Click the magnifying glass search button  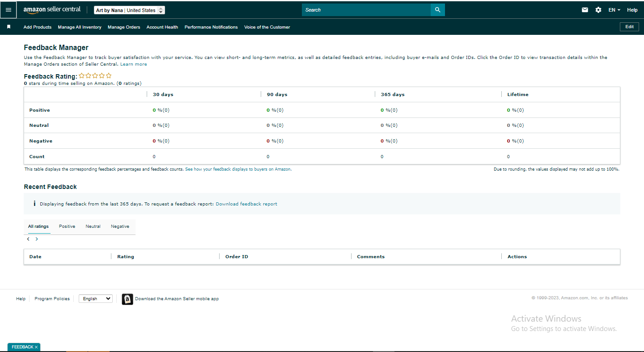click(x=438, y=10)
